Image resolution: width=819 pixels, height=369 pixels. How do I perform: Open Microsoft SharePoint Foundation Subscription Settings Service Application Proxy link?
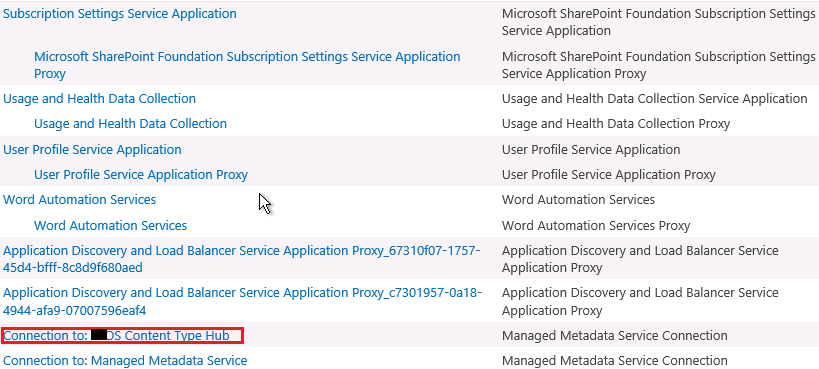[x=247, y=65]
